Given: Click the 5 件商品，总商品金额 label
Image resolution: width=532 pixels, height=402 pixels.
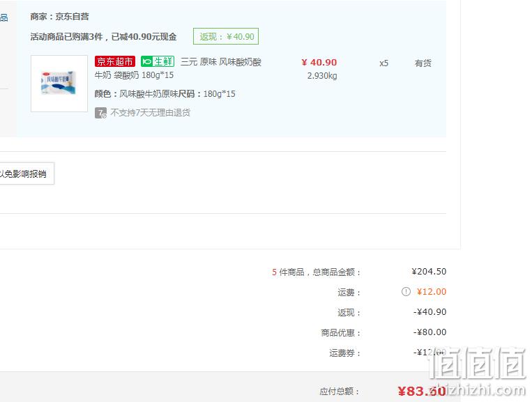Looking at the screenshot, I should coord(316,272).
